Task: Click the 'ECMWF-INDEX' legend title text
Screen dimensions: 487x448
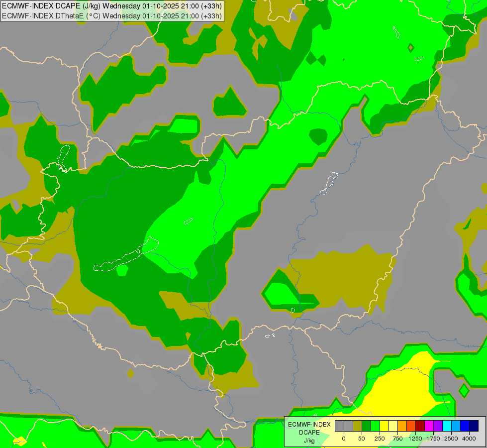Action: 309,425
